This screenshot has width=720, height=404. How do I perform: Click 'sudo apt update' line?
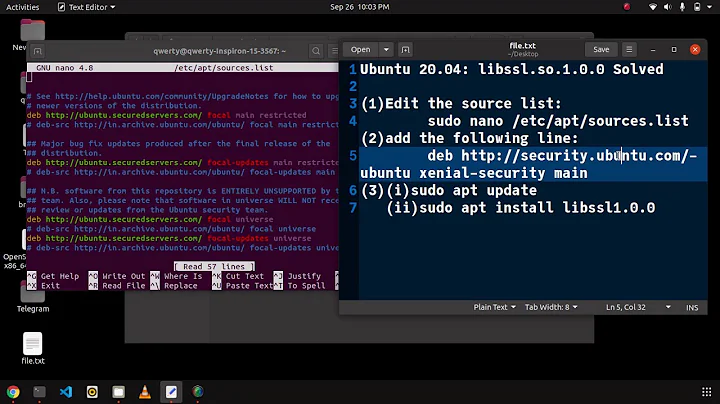click(473, 191)
